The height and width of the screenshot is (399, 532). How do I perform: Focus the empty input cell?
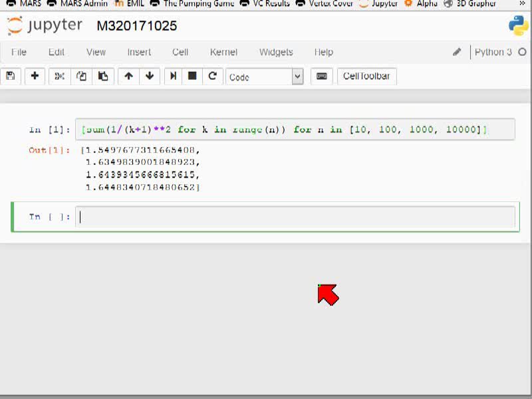click(295, 217)
